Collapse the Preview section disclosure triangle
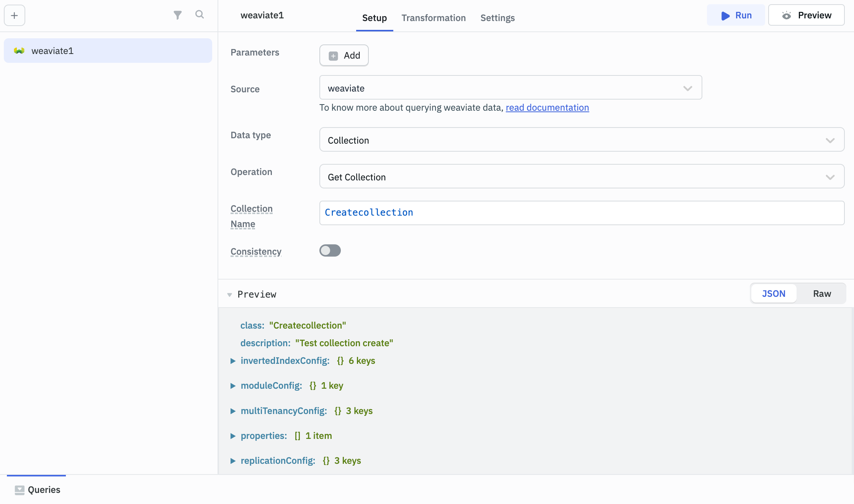 click(230, 294)
